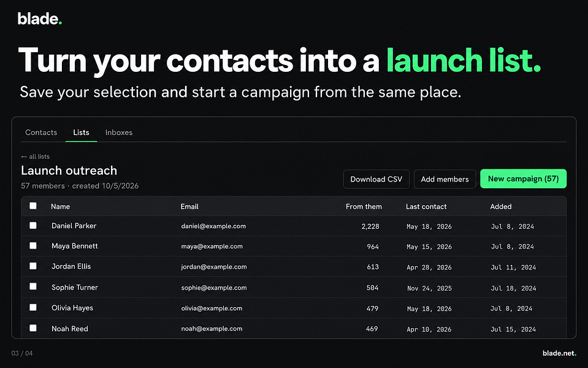Viewport: 588px width, 368px height.
Task: Switch to the Lists tab
Action: click(x=81, y=132)
